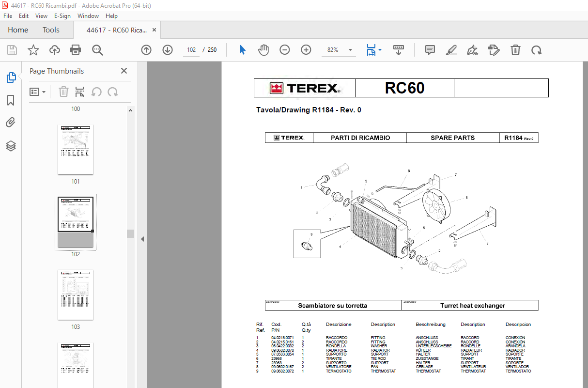Open the File menu
The width and height of the screenshot is (588, 388).
[x=8, y=16]
